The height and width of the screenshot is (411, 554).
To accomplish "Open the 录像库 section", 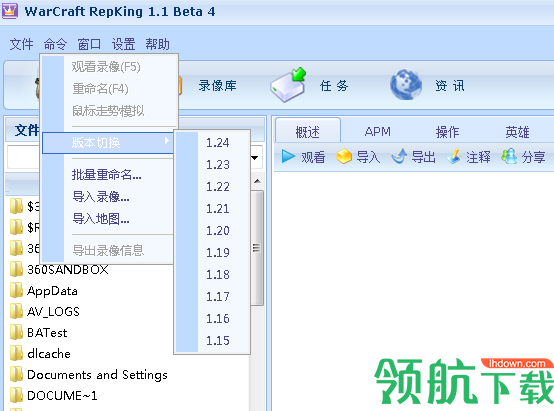I will 217,86.
